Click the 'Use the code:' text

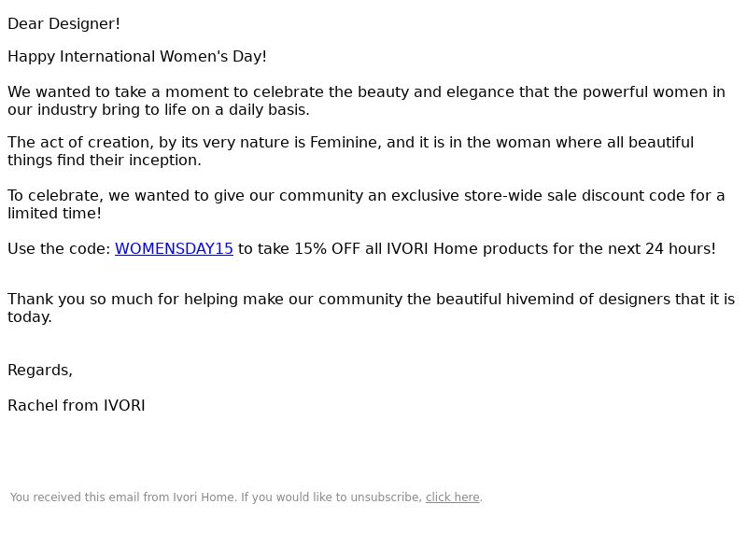(x=59, y=248)
